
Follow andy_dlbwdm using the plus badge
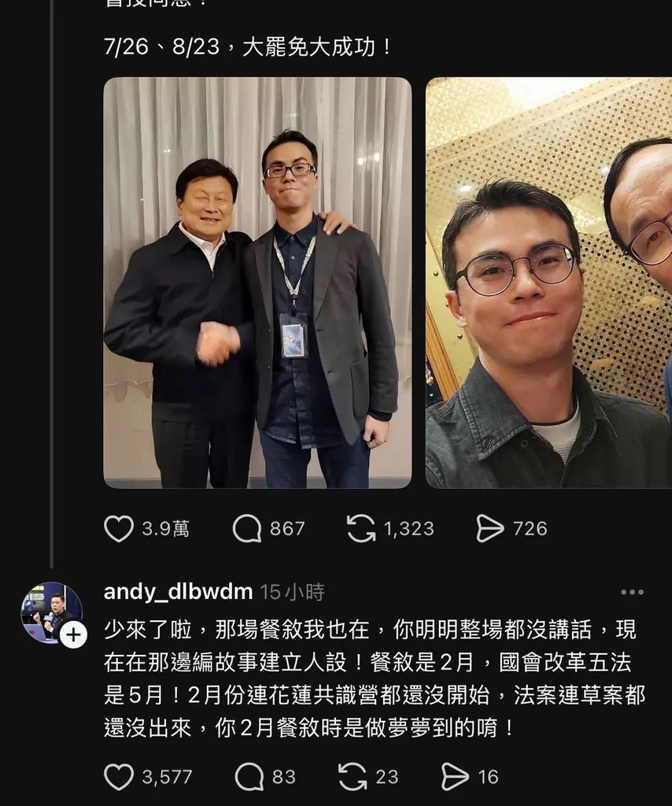(x=73, y=635)
